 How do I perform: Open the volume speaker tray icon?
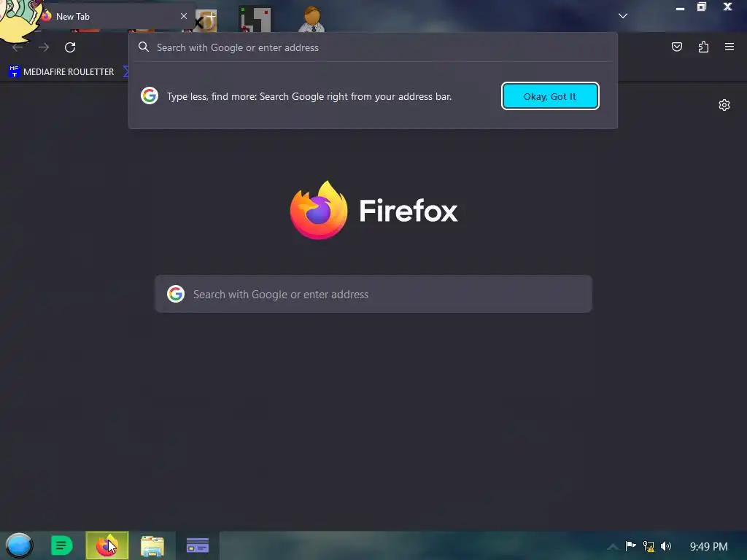pyautogui.click(x=666, y=546)
